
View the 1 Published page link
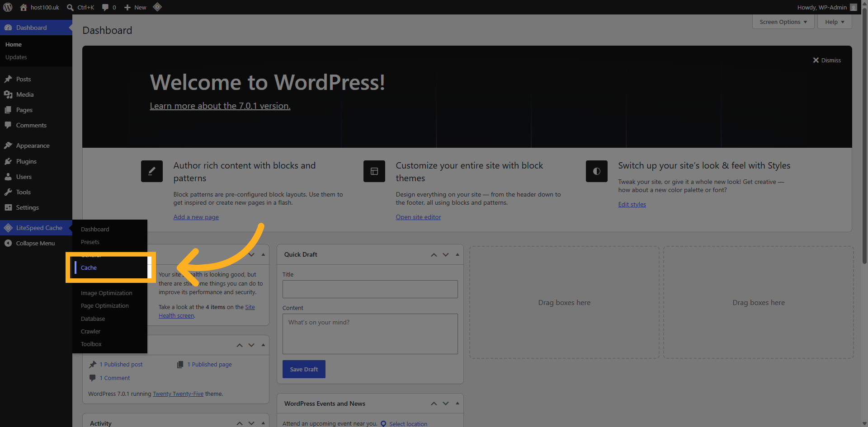coord(210,364)
